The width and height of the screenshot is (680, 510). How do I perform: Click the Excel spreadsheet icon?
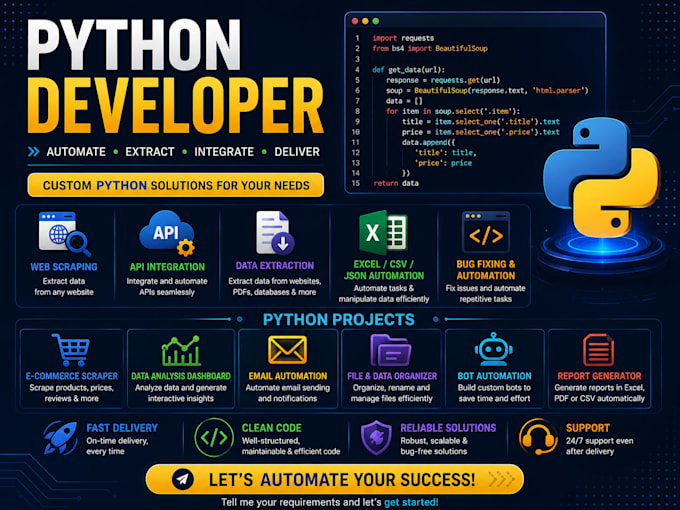[x=383, y=232]
